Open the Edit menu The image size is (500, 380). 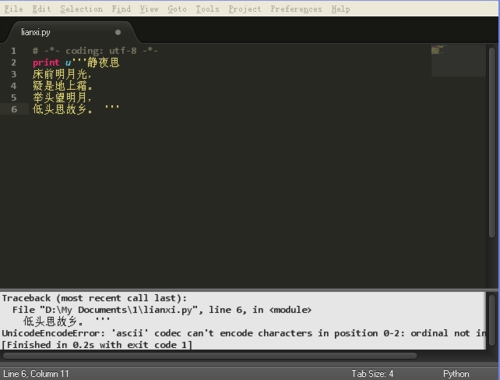tap(41, 9)
